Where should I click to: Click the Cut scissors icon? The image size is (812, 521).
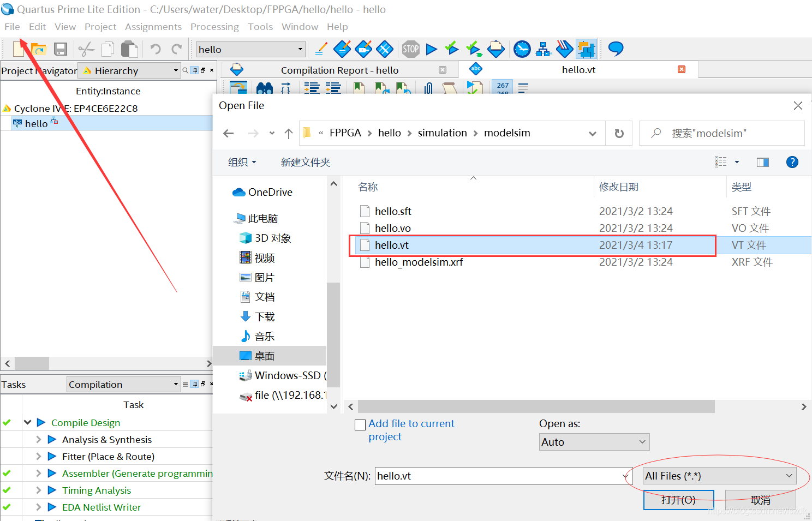[x=86, y=50]
